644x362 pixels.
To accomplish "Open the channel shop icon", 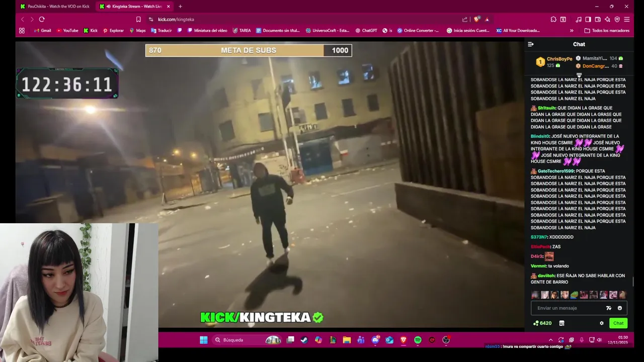I will point(562,323).
